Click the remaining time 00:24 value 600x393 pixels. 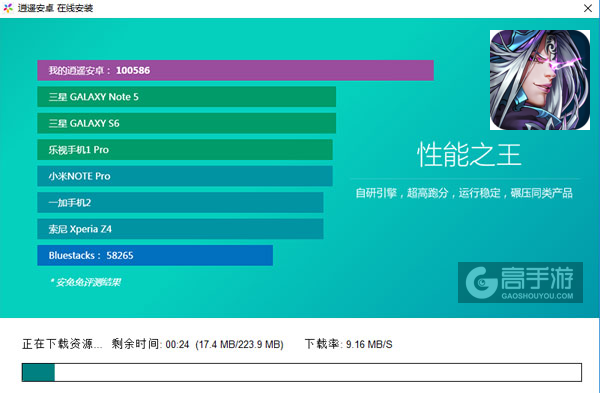click(177, 344)
